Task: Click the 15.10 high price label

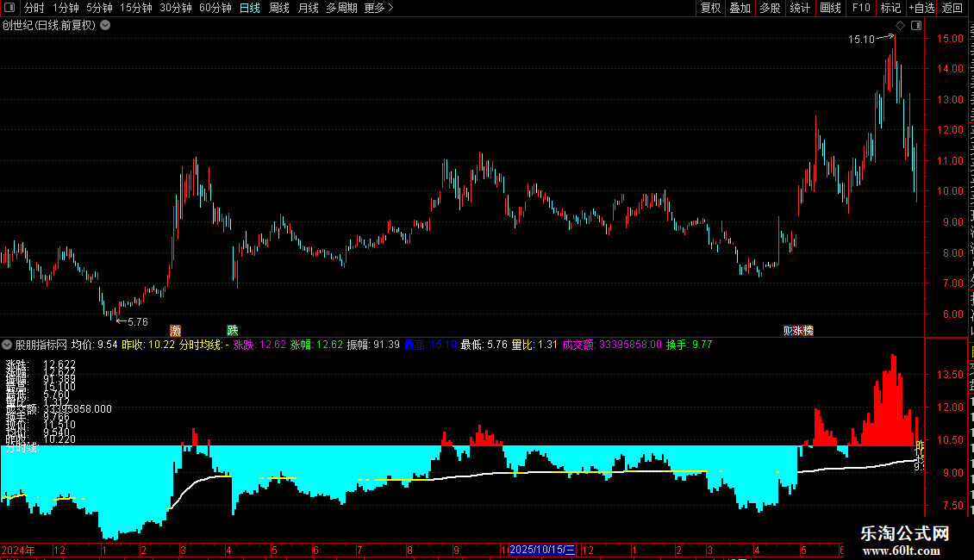Action: pos(861,40)
